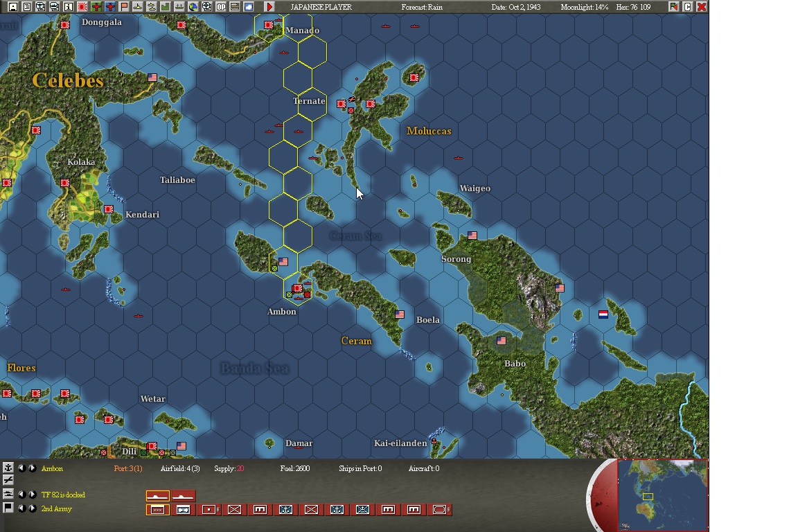The width and height of the screenshot is (798, 532).
Task: Click the ship icon left of TF 82
Action: [x=8, y=494]
